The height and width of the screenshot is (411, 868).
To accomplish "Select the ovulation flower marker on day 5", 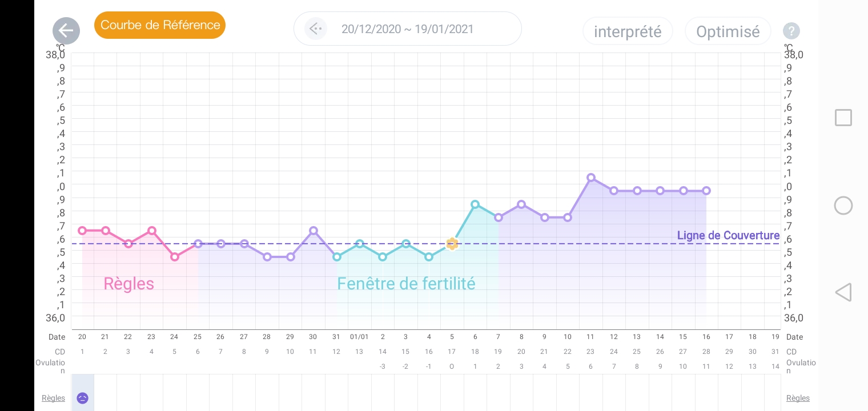I will pos(452,244).
